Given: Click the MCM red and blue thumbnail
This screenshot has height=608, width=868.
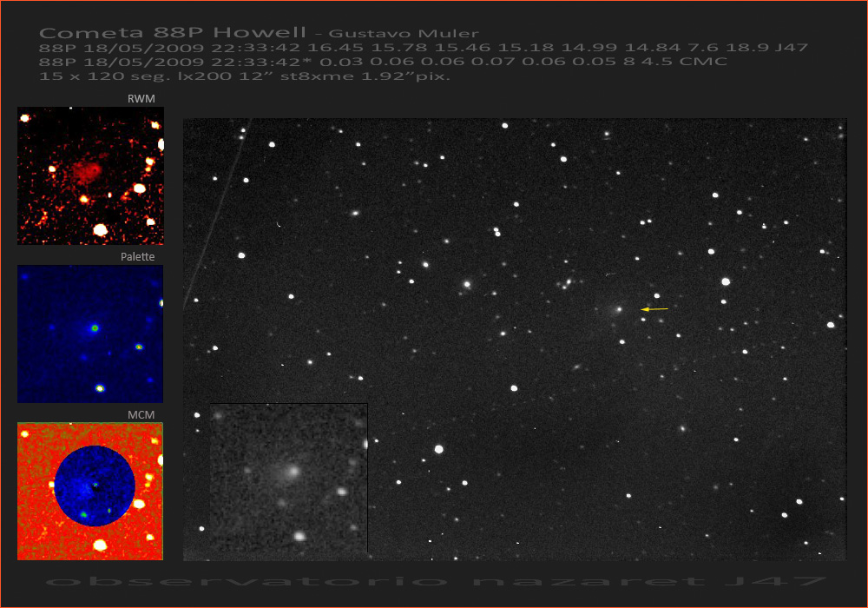Looking at the screenshot, I should click(90, 492).
